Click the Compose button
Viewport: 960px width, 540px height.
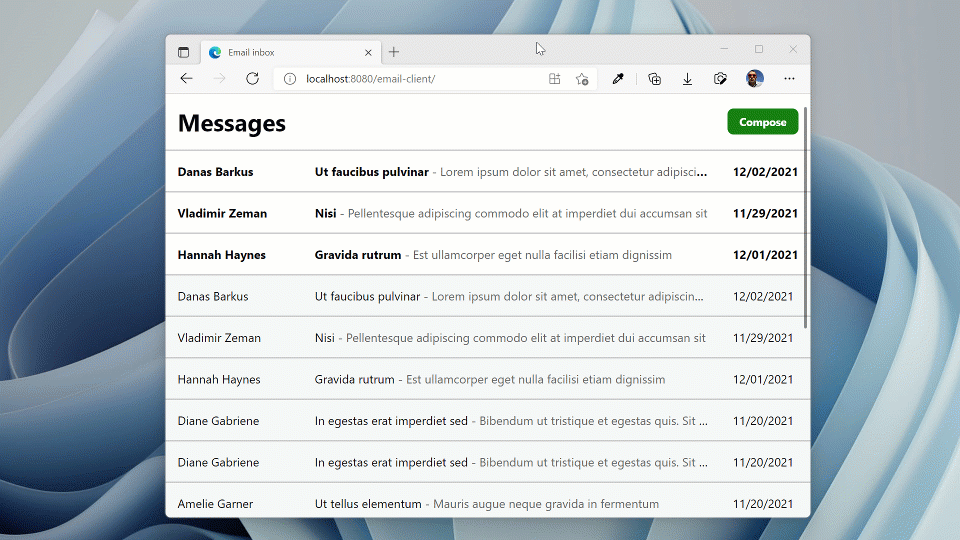(x=762, y=122)
